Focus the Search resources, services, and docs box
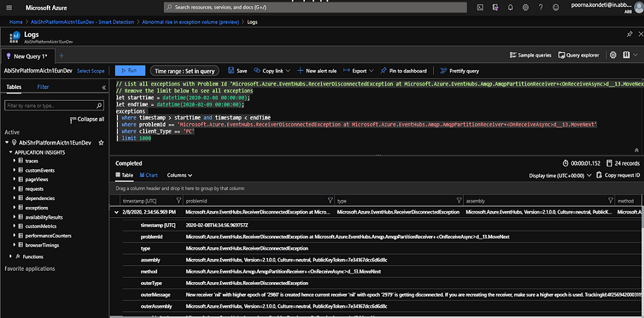Screen dimensions: 644x318 pos(315,7)
